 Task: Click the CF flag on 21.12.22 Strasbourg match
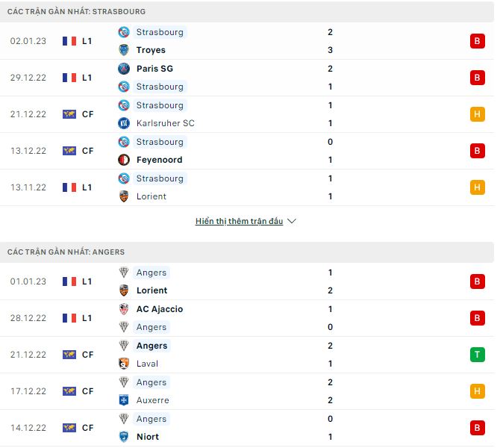69,114
